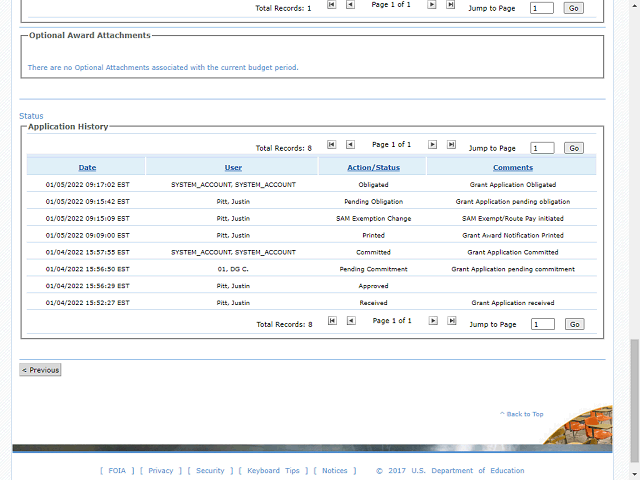The height and width of the screenshot is (480, 640).
Task: Sort Application History by Date column
Action: click(87, 167)
